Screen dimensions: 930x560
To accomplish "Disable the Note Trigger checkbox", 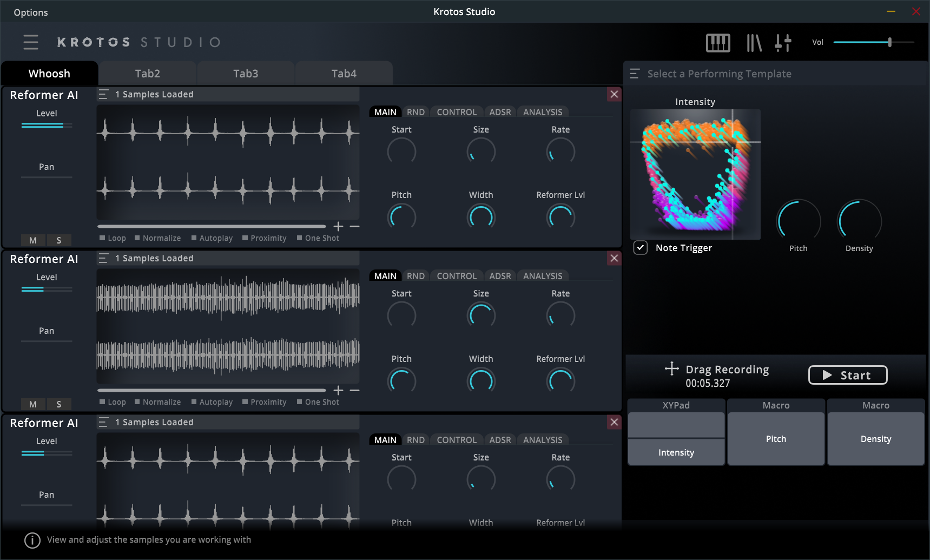I will (640, 247).
